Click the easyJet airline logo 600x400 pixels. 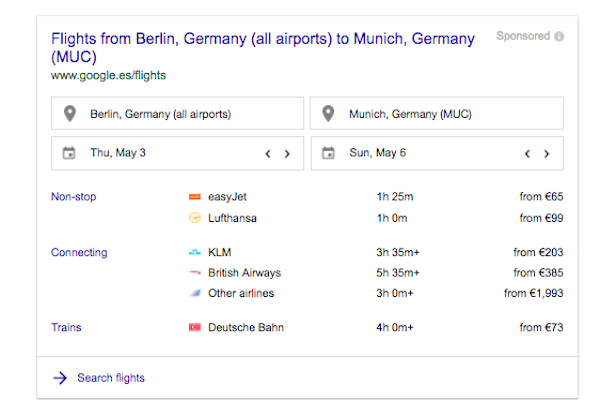click(195, 197)
